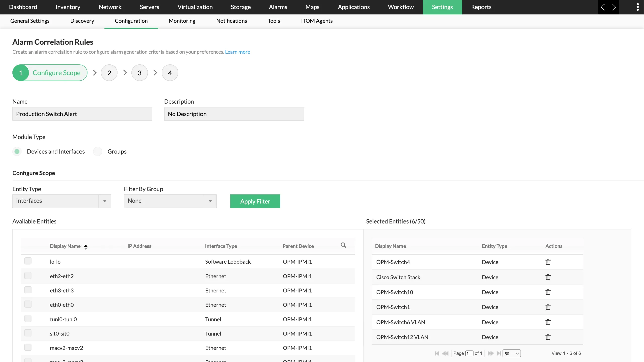This screenshot has width=644, height=362.
Task: Sort the table by Display Name column arrow
Action: point(86,247)
